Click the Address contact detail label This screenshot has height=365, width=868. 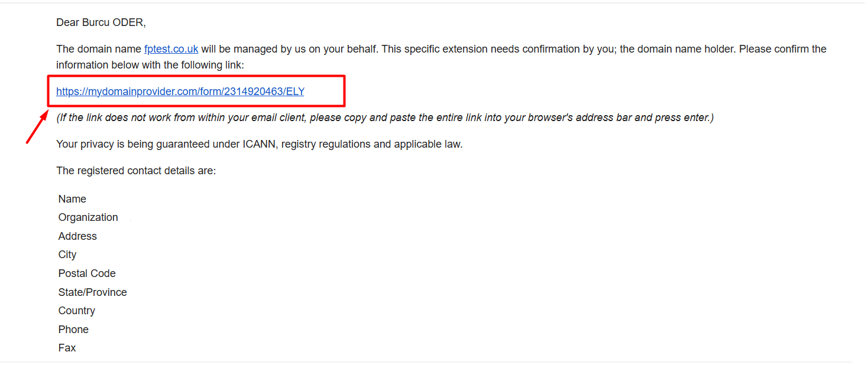point(77,236)
